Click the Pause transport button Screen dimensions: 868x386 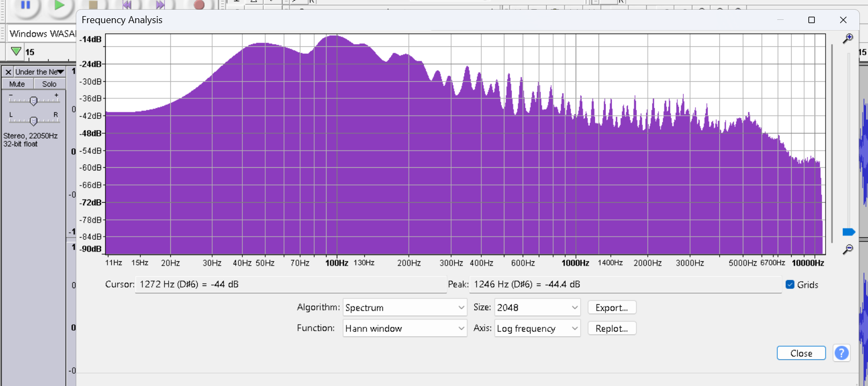coord(25,5)
